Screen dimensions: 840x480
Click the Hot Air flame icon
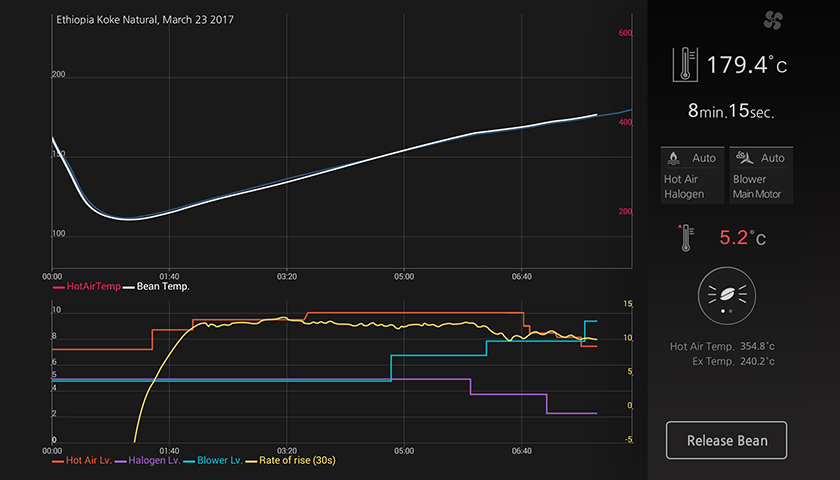click(674, 158)
